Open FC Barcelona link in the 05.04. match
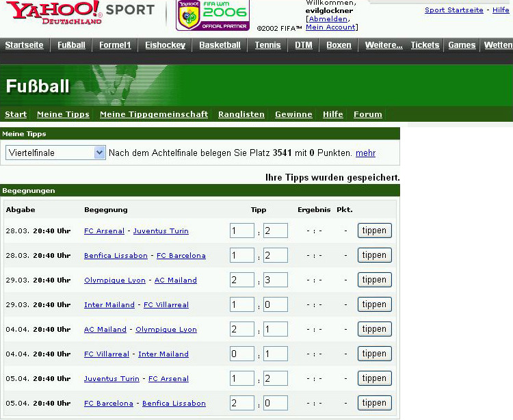Viewport: 513px width, 420px height. tap(109, 403)
